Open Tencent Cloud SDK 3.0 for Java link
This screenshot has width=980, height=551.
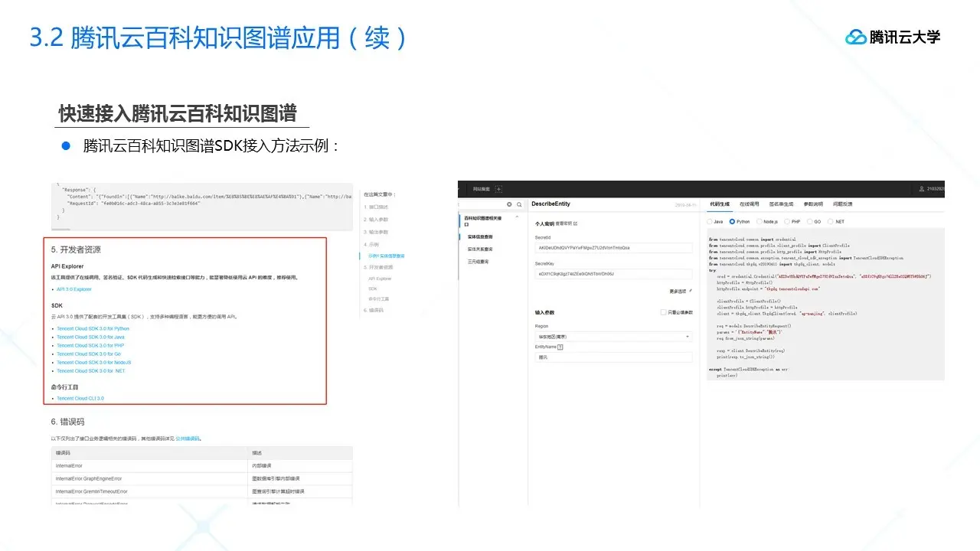(90, 337)
